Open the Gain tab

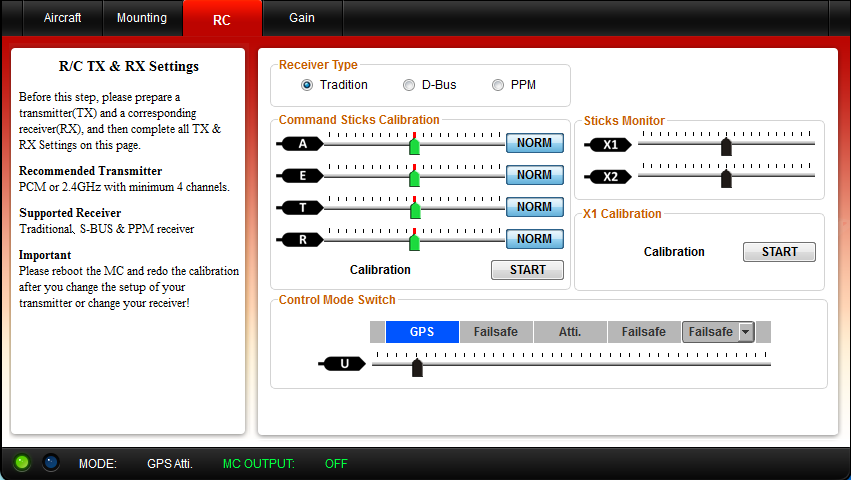[302, 18]
